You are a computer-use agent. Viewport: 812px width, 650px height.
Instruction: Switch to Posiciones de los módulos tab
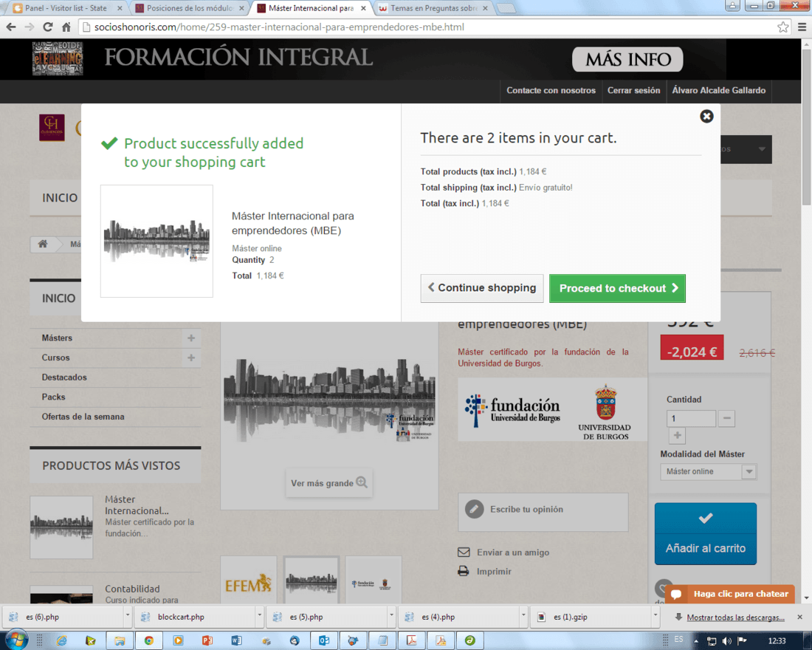click(189, 8)
